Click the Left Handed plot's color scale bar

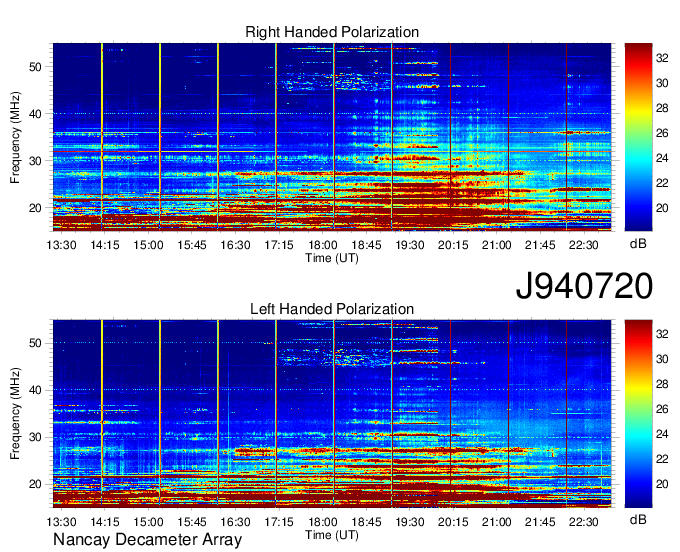[x=638, y=414]
